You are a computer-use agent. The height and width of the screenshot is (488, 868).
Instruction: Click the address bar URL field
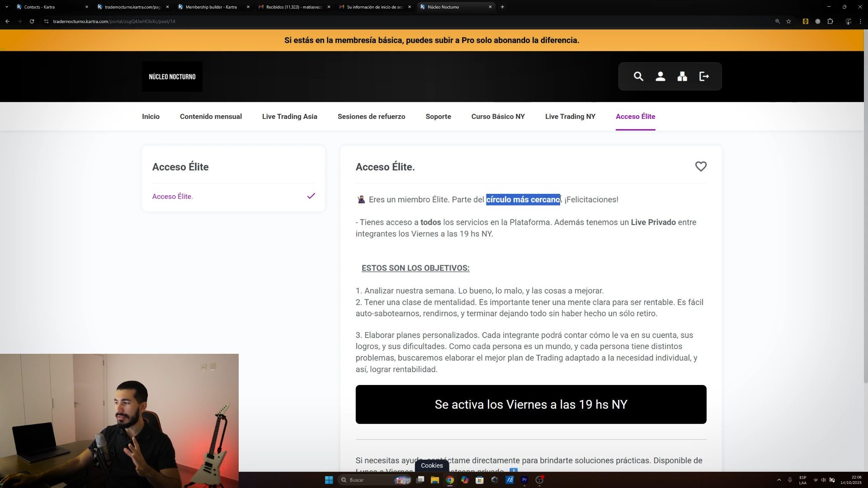click(407, 21)
